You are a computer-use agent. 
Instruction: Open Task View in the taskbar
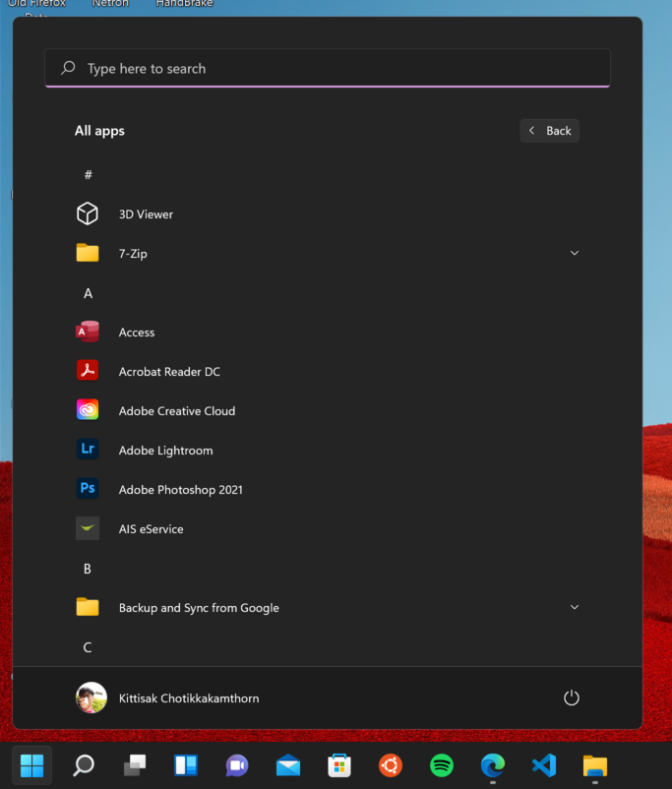[135, 765]
